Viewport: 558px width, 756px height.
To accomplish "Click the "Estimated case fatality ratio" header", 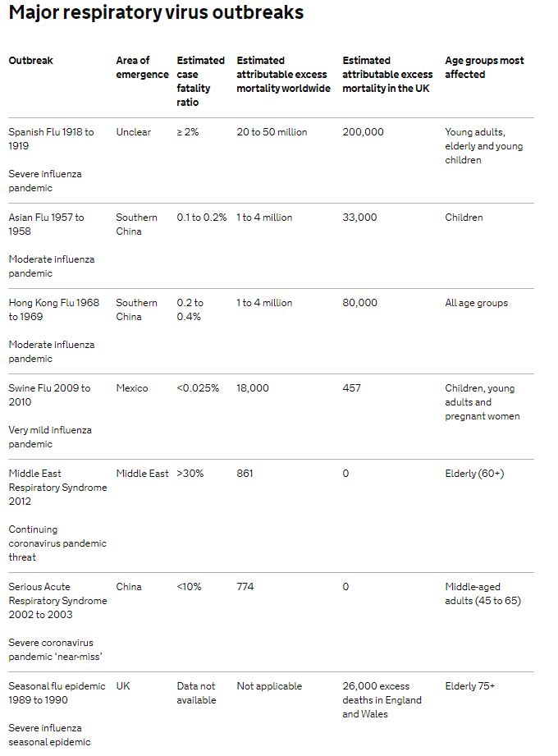I will click(200, 81).
